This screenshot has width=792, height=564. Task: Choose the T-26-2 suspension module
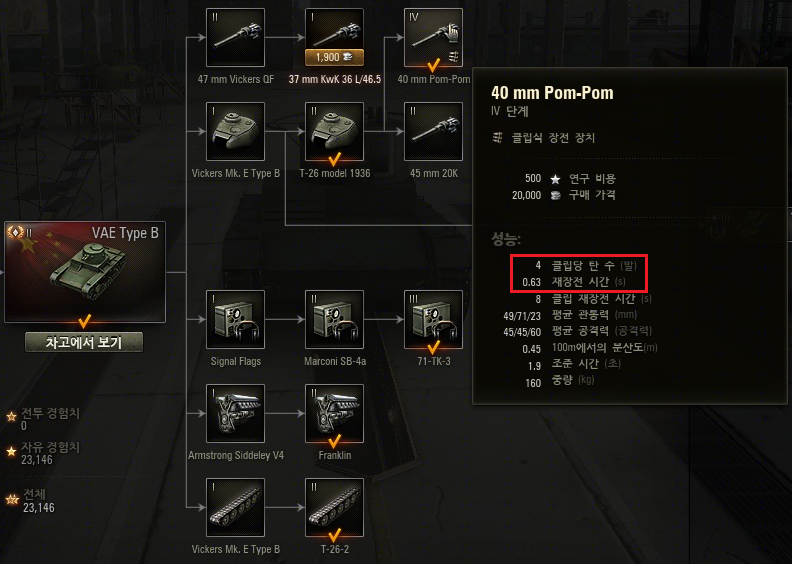coord(334,507)
